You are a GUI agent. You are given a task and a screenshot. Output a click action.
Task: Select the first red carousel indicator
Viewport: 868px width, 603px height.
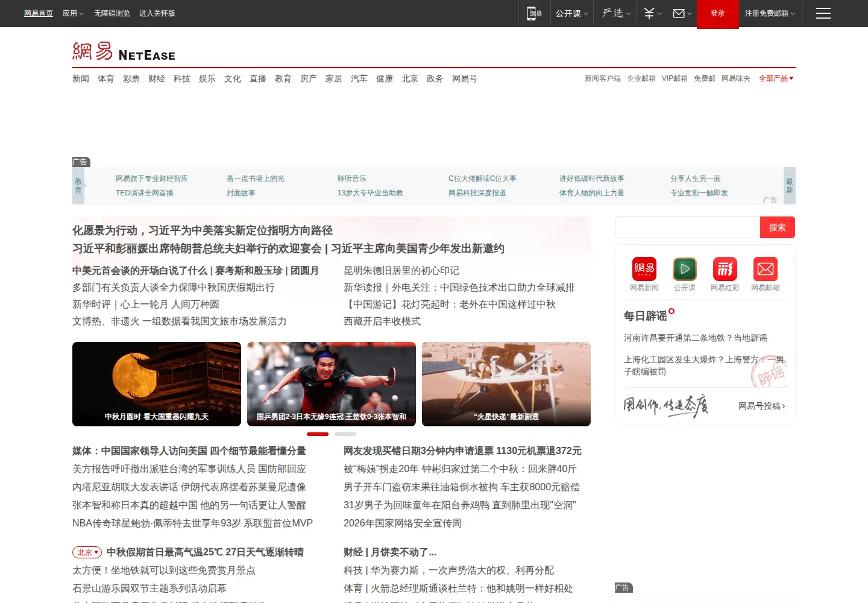click(x=318, y=434)
